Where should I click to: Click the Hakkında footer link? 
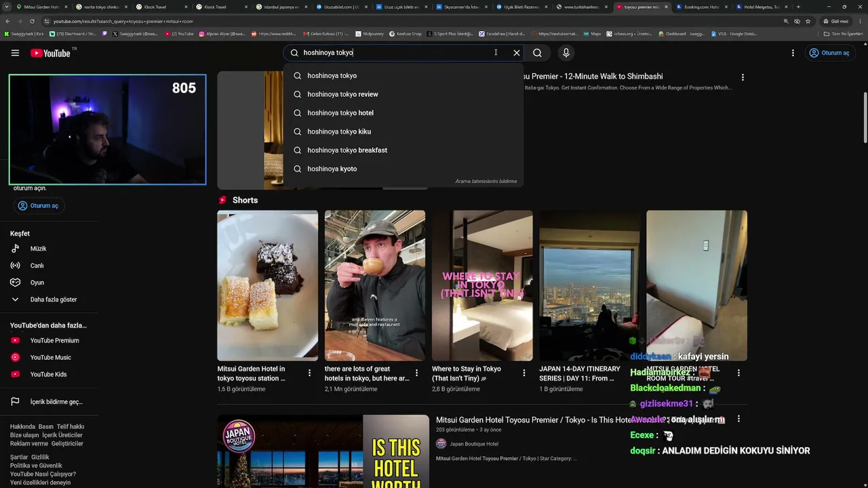point(22,427)
